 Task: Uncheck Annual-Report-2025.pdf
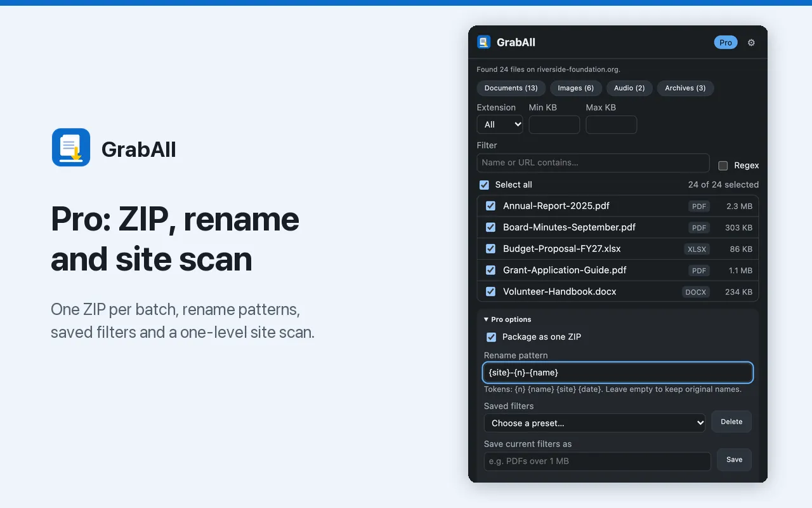(490, 206)
